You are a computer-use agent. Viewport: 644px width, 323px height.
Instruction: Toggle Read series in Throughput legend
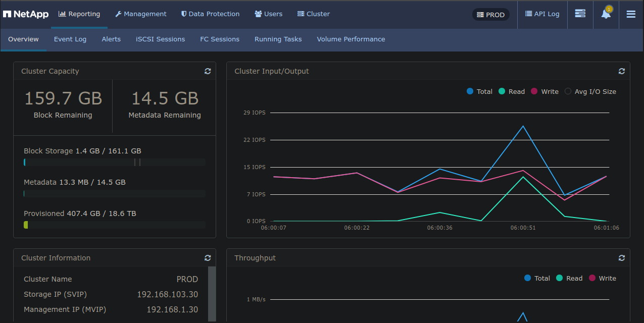(x=569, y=278)
